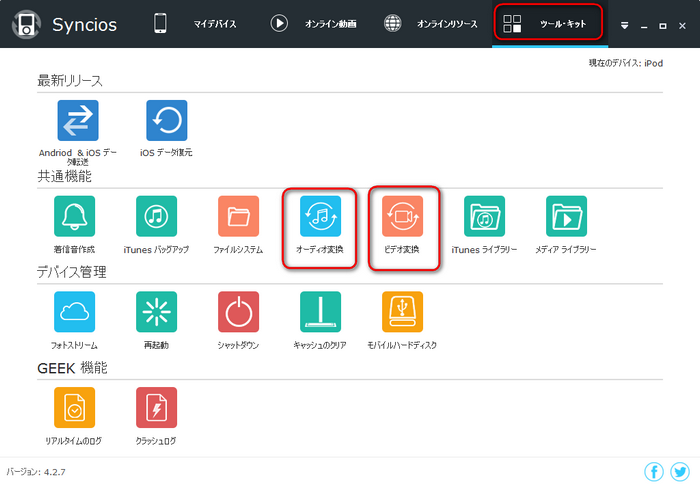This screenshot has height=487, width=700.
Task: Open クラッシュログ crash log
Action: 156,408
